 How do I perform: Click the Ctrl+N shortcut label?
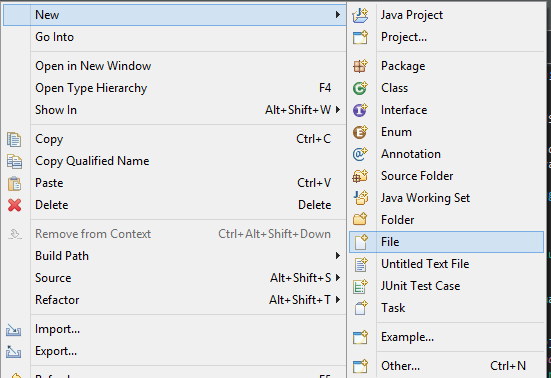(x=508, y=366)
